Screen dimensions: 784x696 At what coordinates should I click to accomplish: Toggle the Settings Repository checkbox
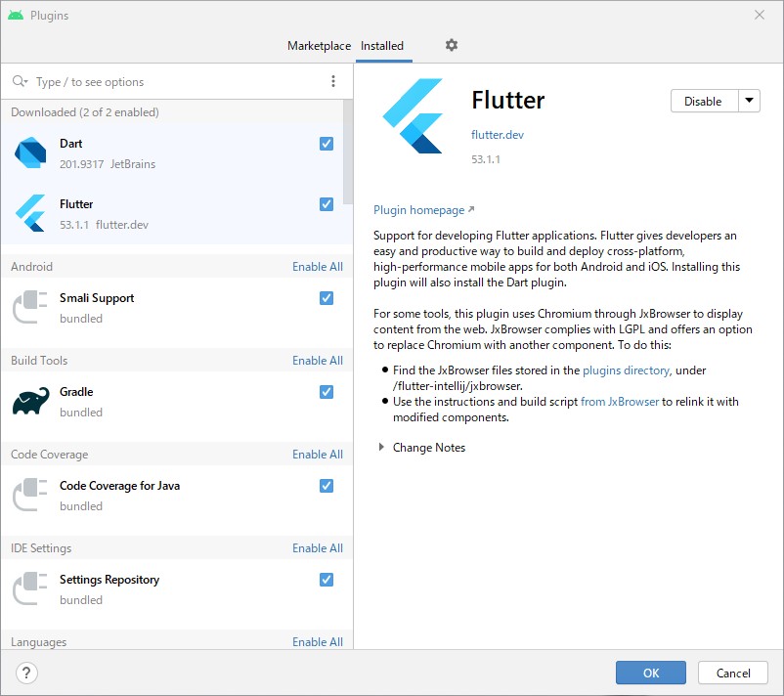[326, 580]
